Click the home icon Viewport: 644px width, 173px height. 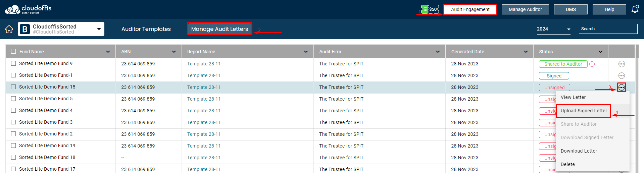pyautogui.click(x=9, y=29)
